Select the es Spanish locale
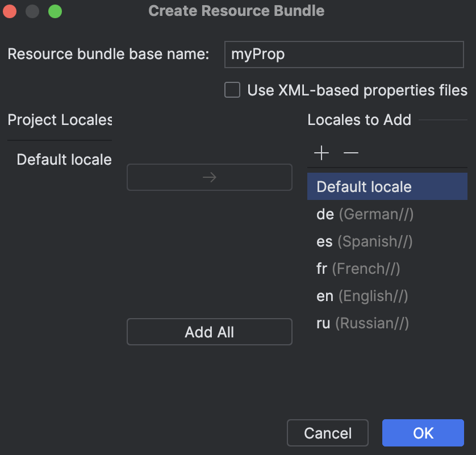 tap(364, 241)
